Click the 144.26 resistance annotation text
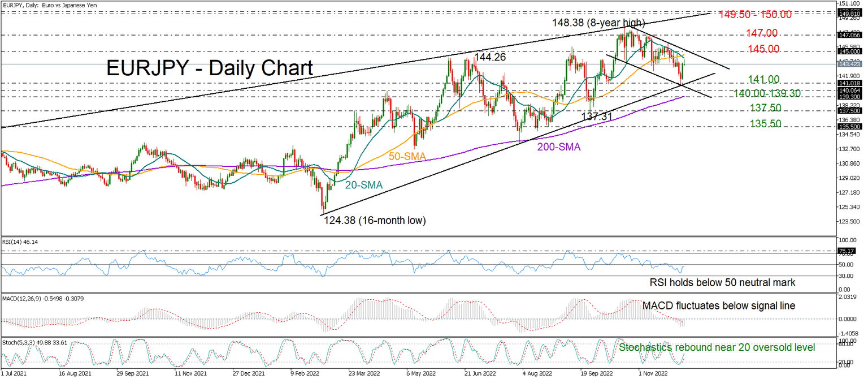The width and height of the screenshot is (868, 379). tap(489, 57)
